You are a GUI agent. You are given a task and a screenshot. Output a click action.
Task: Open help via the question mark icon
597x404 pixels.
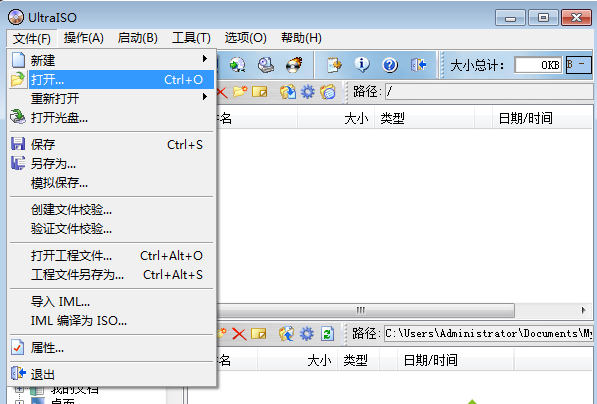390,65
